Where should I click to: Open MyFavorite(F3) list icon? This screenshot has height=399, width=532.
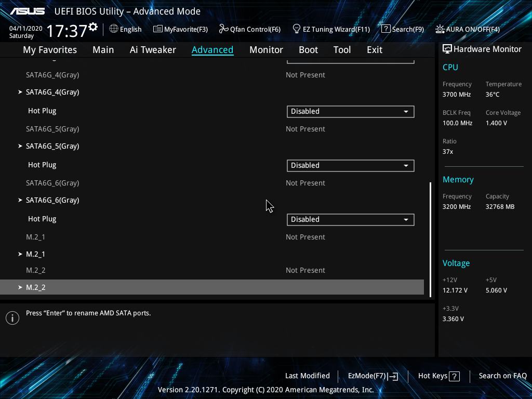click(158, 29)
